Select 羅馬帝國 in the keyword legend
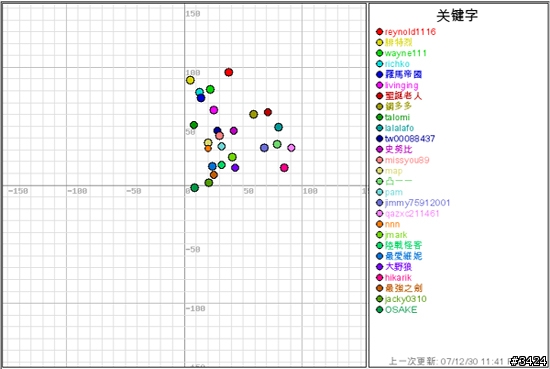Image resolution: width=550 pixels, height=369 pixels. (x=399, y=74)
